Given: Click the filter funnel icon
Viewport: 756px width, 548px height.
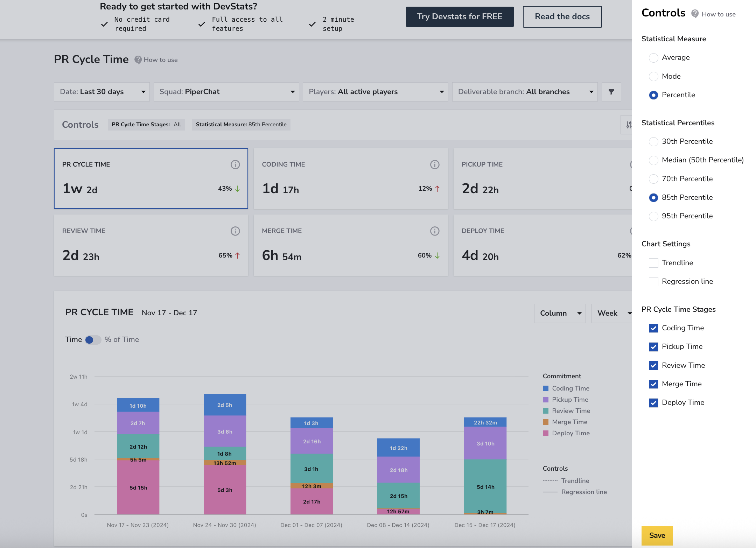Looking at the screenshot, I should 611,92.
